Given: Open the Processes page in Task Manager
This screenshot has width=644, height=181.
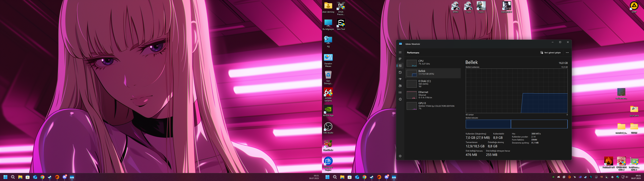Looking at the screenshot, I should [400, 59].
